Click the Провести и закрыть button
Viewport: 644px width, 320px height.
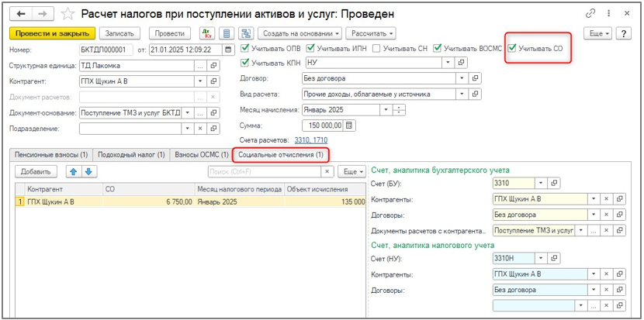(x=52, y=33)
